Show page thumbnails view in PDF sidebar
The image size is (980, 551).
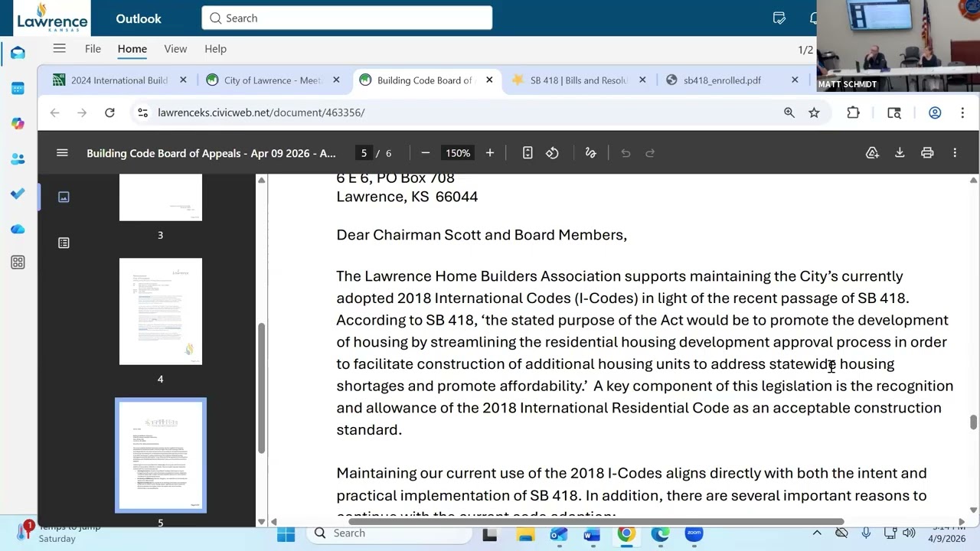tap(64, 197)
